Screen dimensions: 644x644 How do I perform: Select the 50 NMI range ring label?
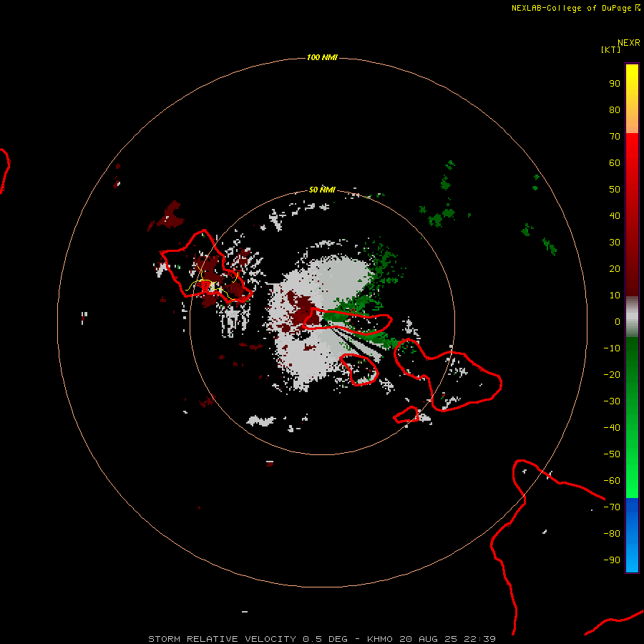click(322, 190)
